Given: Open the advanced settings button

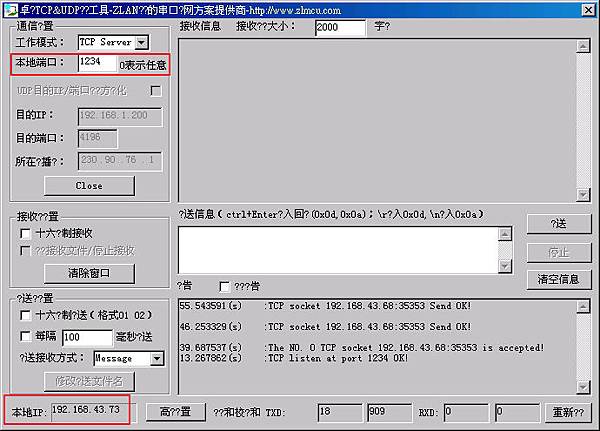Looking at the screenshot, I should pyautogui.click(x=176, y=412).
